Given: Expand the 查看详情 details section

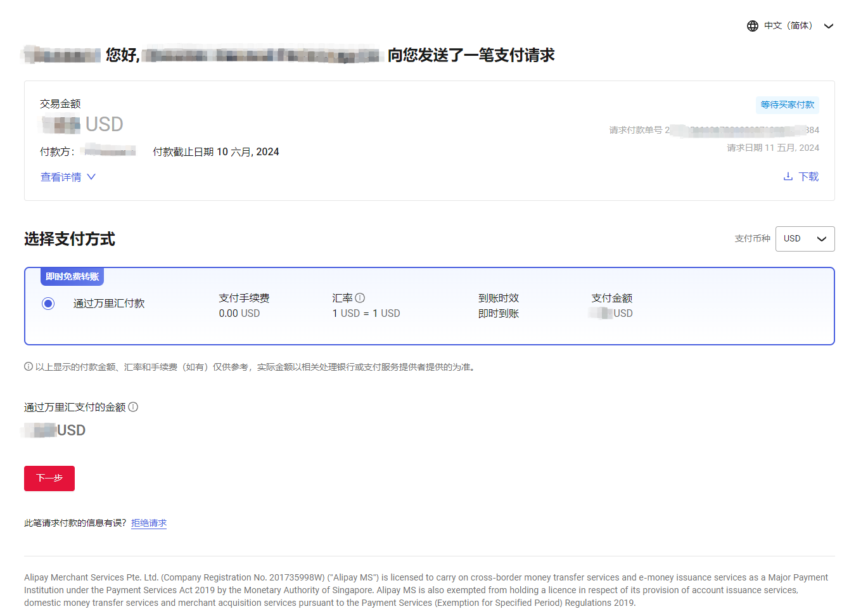Looking at the screenshot, I should 60,177.
